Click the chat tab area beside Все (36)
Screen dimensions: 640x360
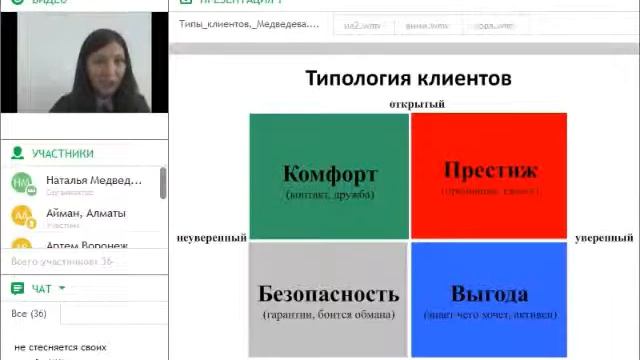pos(114,314)
